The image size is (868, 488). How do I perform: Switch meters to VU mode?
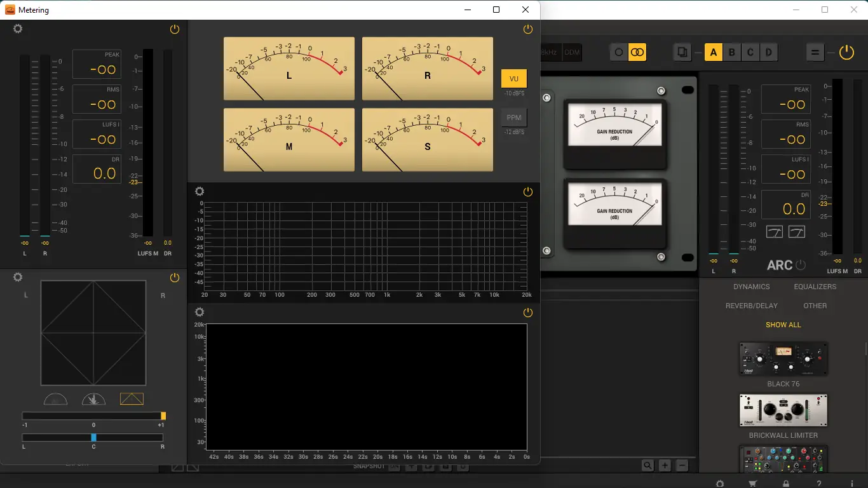point(514,79)
